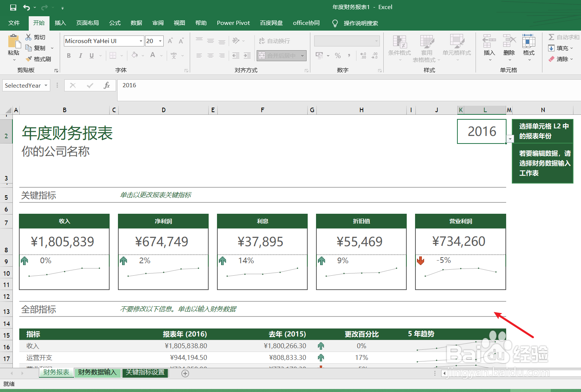This screenshot has height=392, width=581.
Task: Click the Borders icon
Action: tap(113, 56)
